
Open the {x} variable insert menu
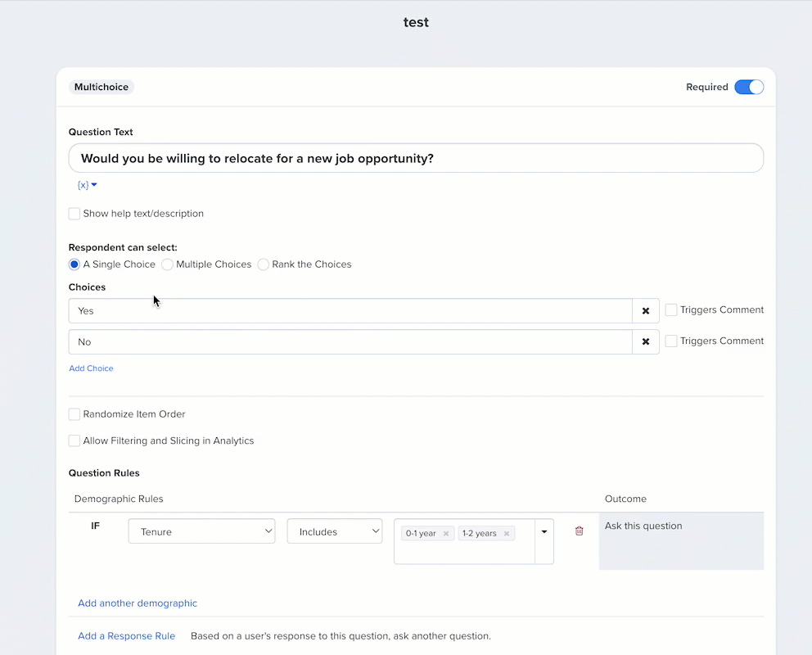coord(87,185)
